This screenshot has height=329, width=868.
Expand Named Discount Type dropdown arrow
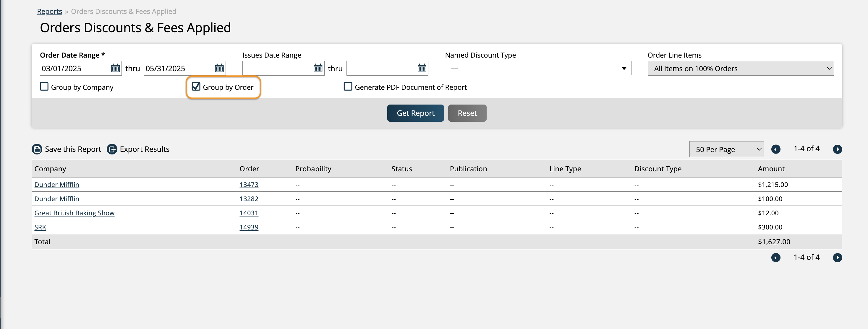tap(624, 68)
